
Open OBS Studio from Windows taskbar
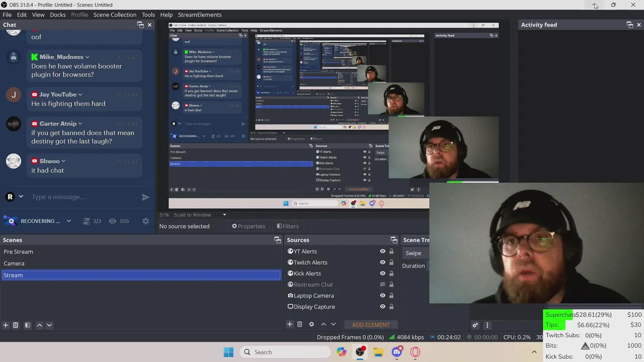(360, 352)
